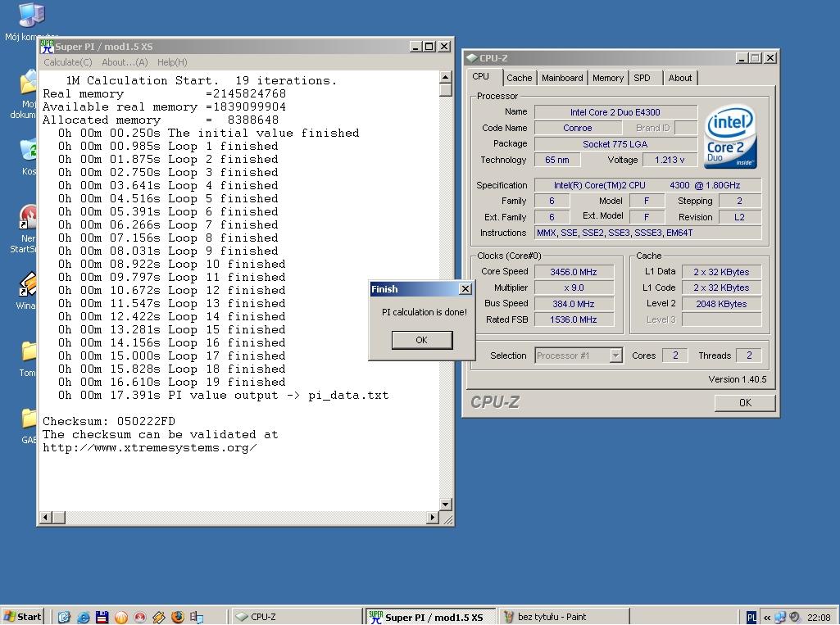Switch to the Memory tab in CPU-Z

point(608,78)
